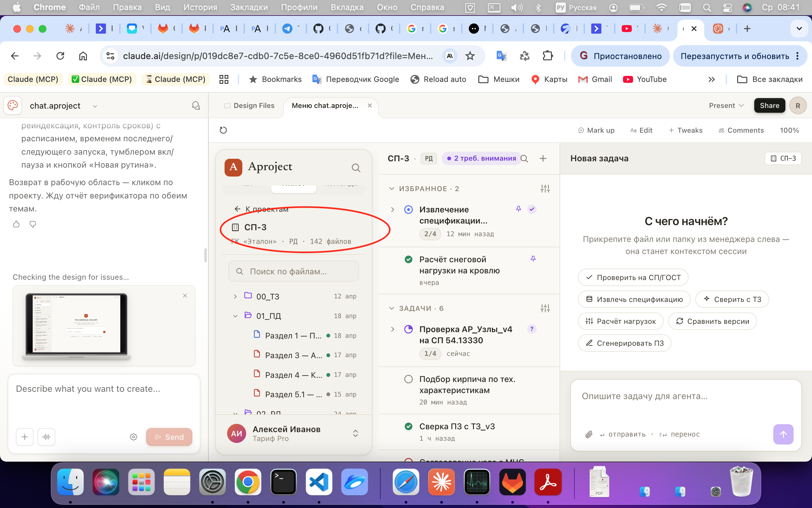
Task: Go back via the К проектам link
Action: pyautogui.click(x=261, y=209)
